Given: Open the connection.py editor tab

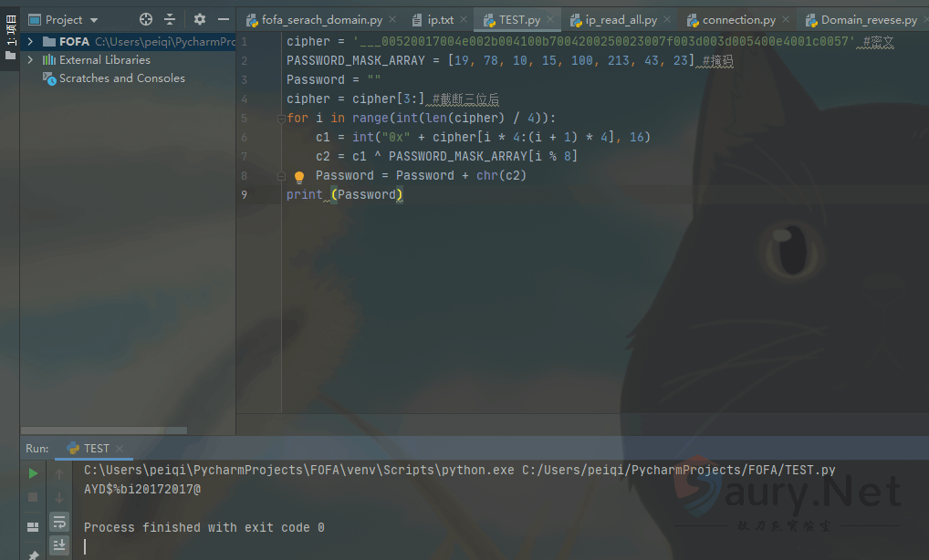Looking at the screenshot, I should [738, 20].
